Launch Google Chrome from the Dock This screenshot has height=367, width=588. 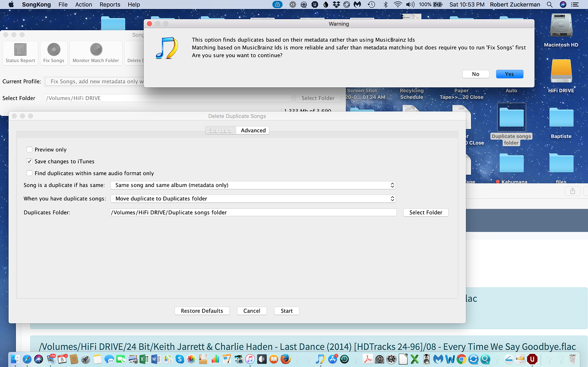coord(461,359)
